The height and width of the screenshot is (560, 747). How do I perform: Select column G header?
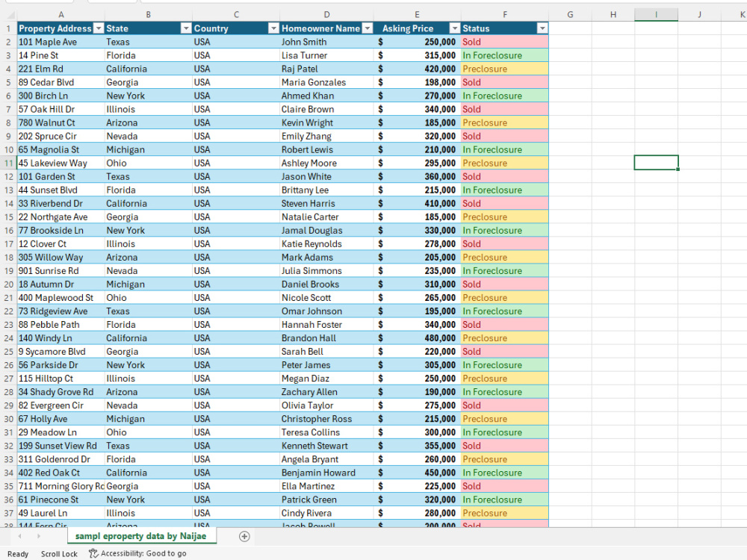570,15
